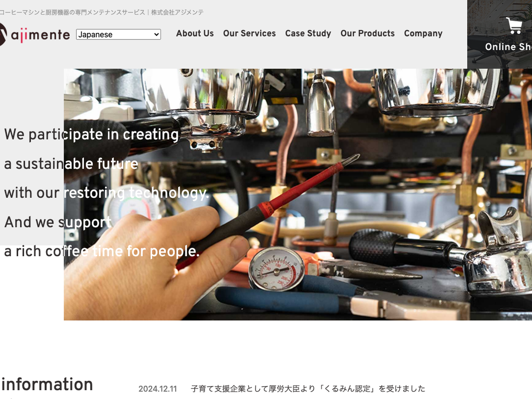Select Case Study in navigation
This screenshot has width=532, height=399.
(308, 33)
